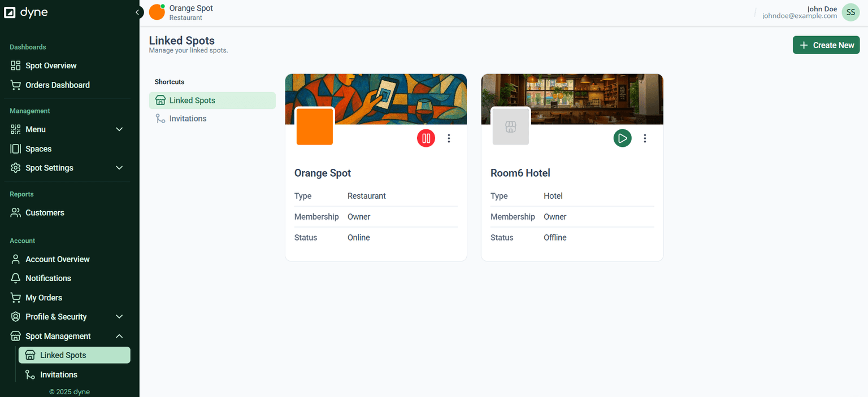The width and height of the screenshot is (868, 397).
Task: Open Notifications bell item
Action: pos(48,278)
